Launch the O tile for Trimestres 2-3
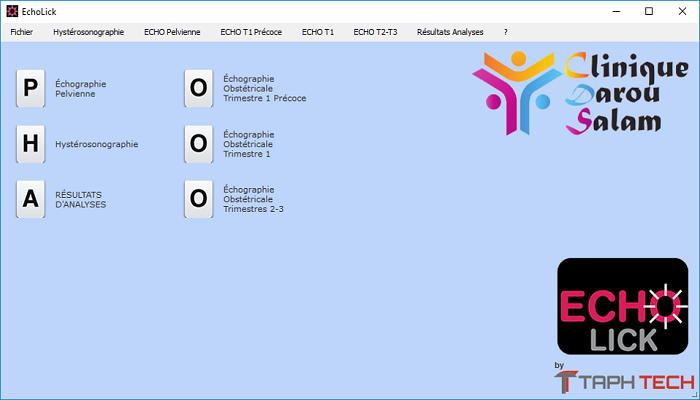Viewport: 700px width, 400px height. click(x=199, y=199)
